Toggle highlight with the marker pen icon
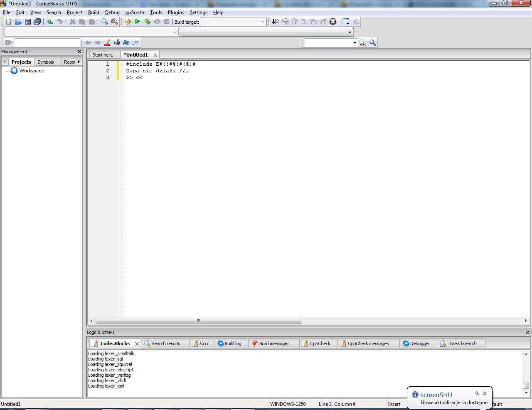The height and width of the screenshot is (410, 532). [107, 42]
